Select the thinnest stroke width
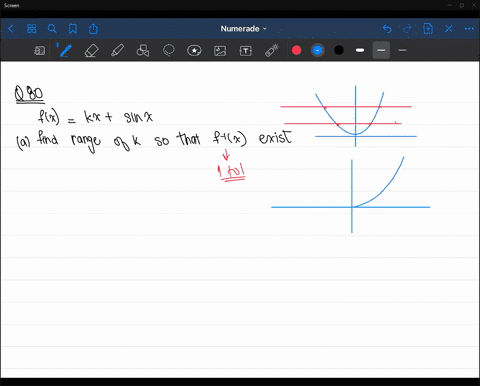Image resolution: width=480 pixels, height=386 pixels. tap(402, 50)
